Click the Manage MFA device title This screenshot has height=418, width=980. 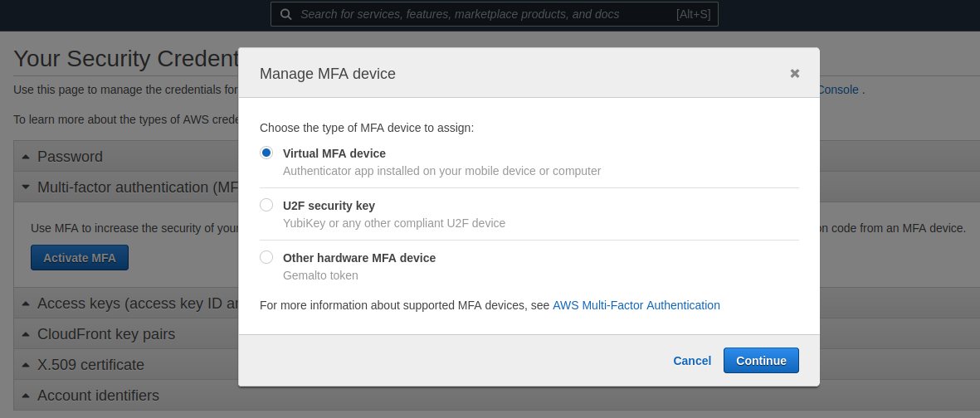click(x=328, y=74)
